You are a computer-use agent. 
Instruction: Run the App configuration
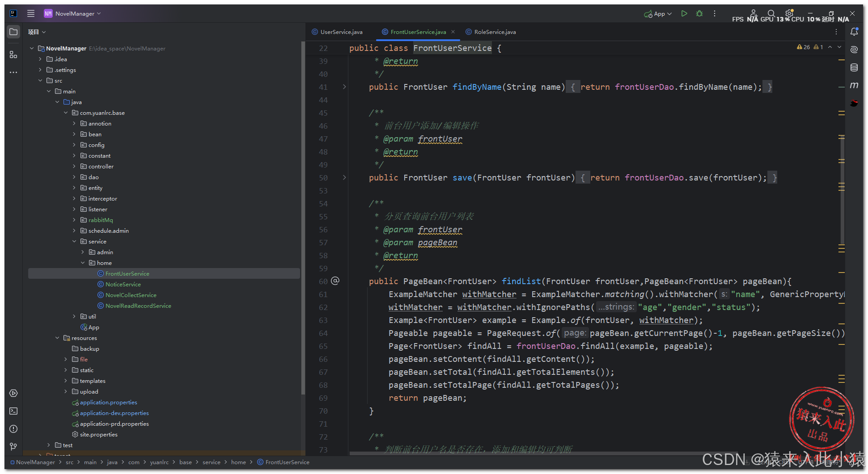(684, 13)
